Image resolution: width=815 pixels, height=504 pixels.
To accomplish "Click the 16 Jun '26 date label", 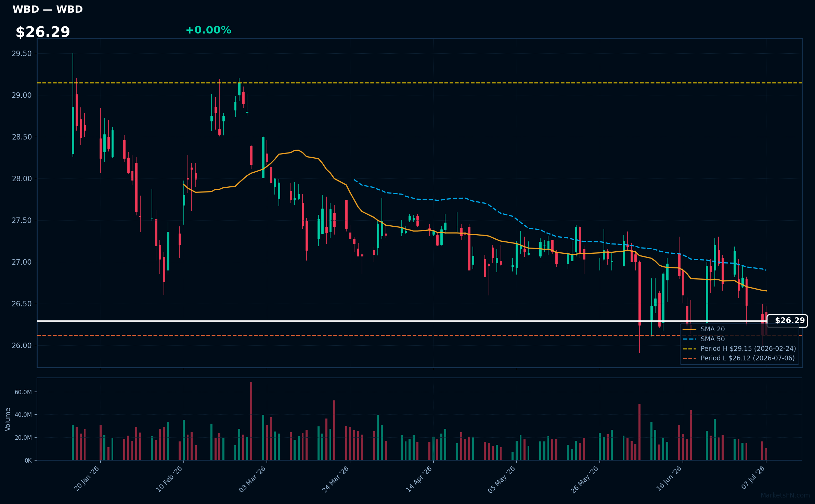I will (669, 479).
